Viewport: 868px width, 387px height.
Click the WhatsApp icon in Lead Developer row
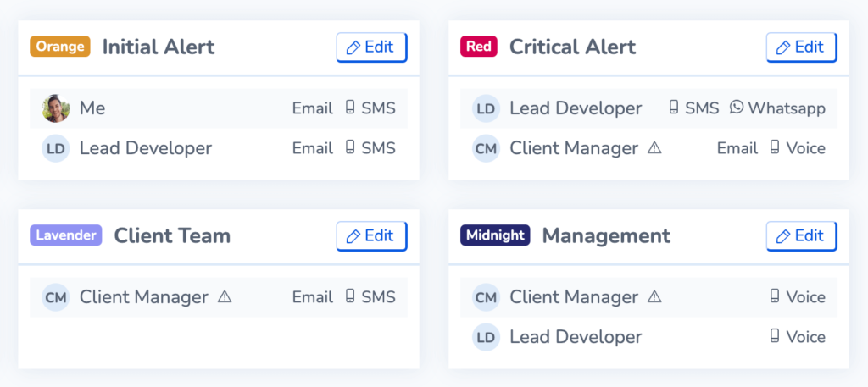[737, 108]
